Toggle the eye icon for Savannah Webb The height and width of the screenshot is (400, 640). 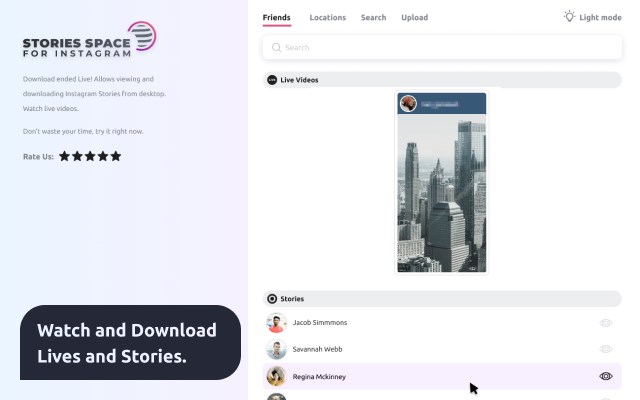click(x=606, y=349)
